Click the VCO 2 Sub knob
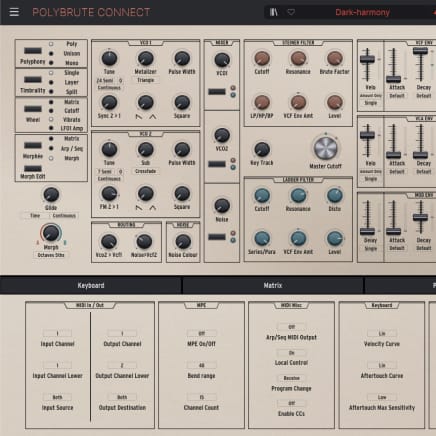Viewport: 436px width, 436px height. point(146,150)
